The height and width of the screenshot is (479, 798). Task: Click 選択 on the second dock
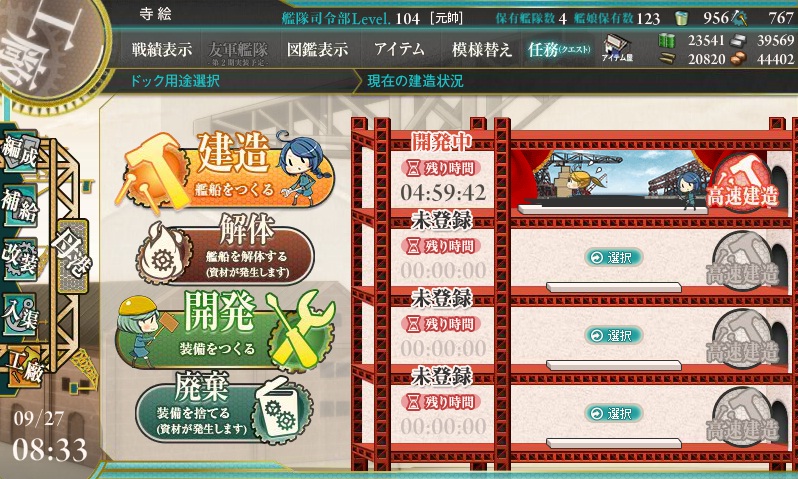[x=613, y=258]
